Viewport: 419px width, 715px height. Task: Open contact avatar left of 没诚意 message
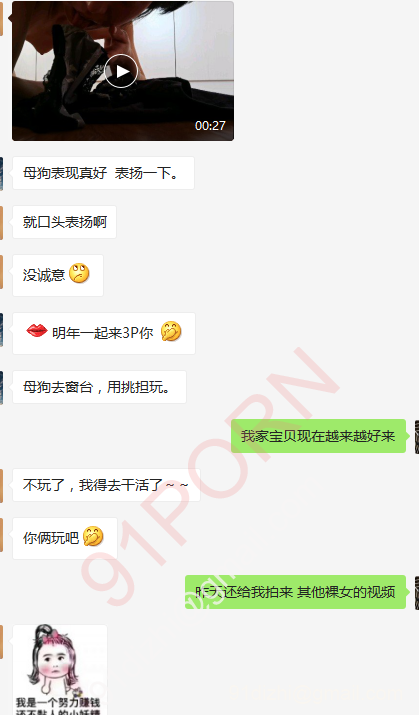[1, 272]
